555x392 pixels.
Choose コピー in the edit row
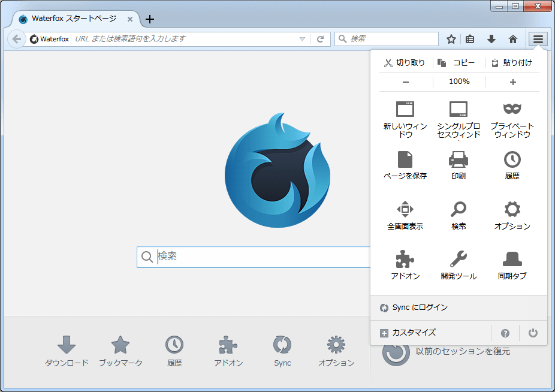pos(459,63)
